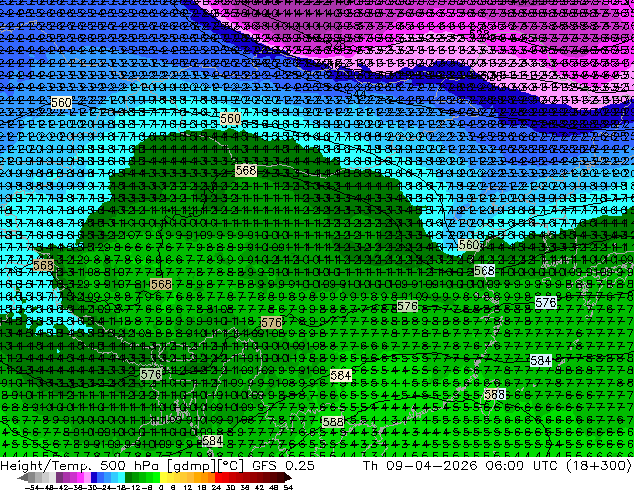Pick the cyan swatch in temperature legend

[x=121, y=477]
